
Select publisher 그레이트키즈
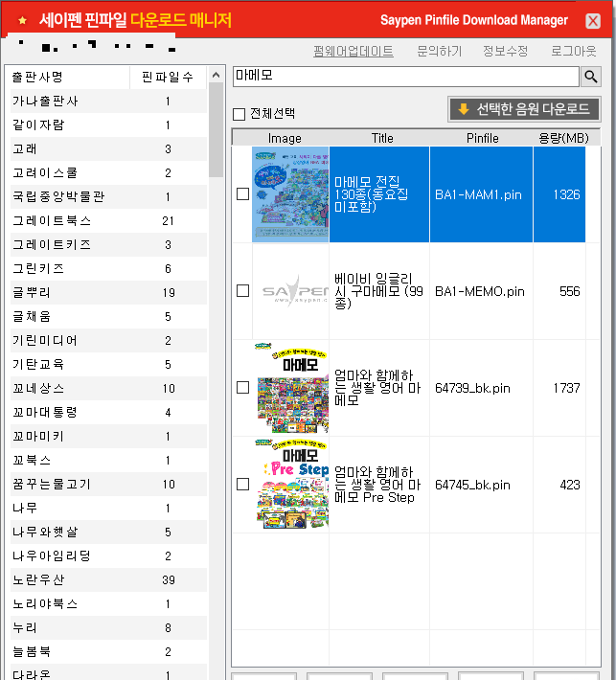[x=108, y=244]
